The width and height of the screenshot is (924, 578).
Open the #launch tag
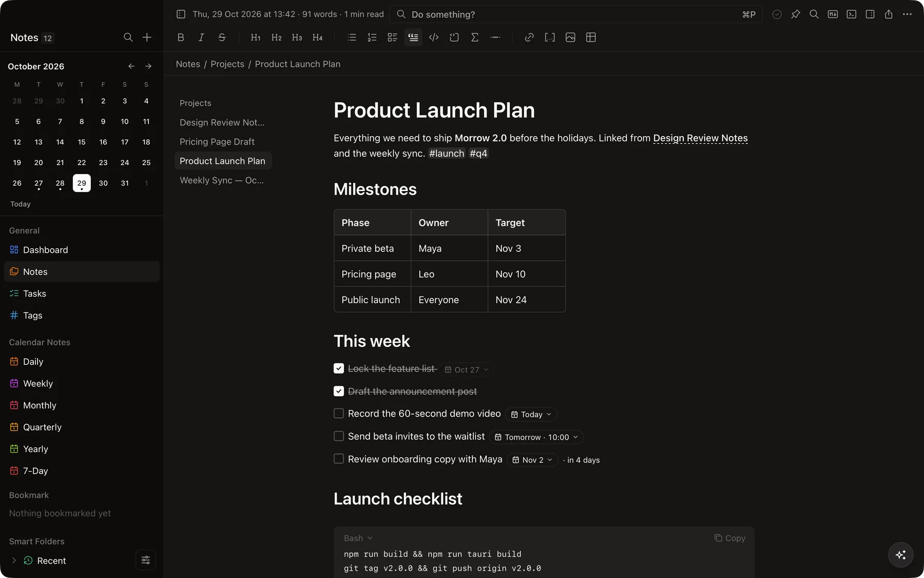pyautogui.click(x=447, y=153)
